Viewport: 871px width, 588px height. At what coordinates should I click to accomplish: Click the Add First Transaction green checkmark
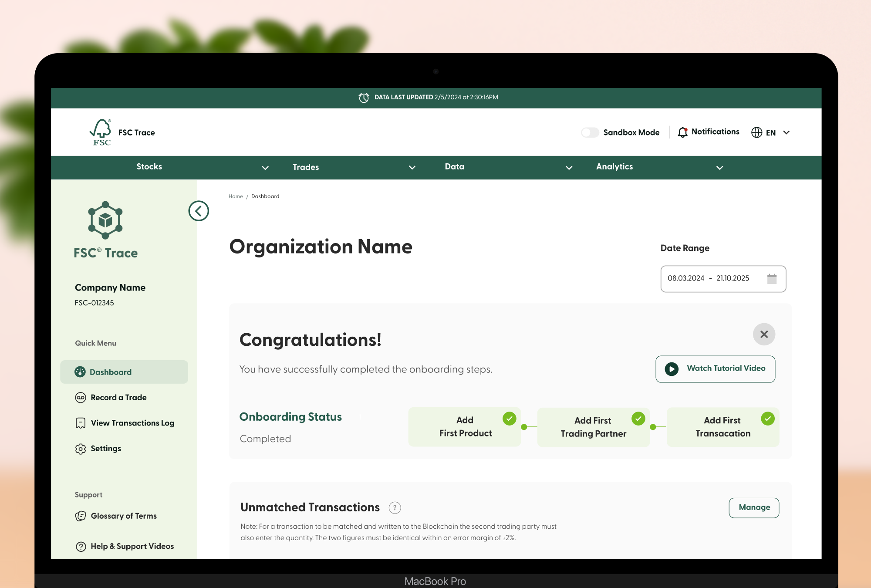pyautogui.click(x=767, y=419)
